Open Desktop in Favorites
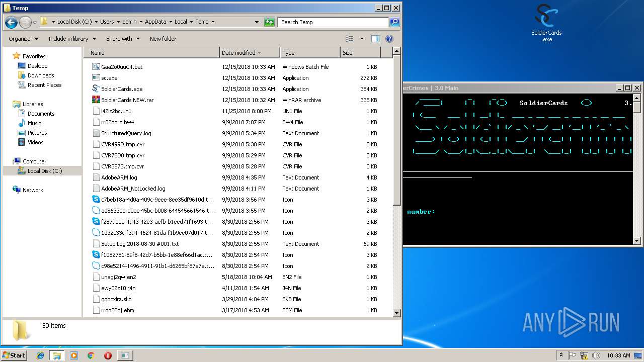Viewport: 644px width, 362px height. pos(37,66)
